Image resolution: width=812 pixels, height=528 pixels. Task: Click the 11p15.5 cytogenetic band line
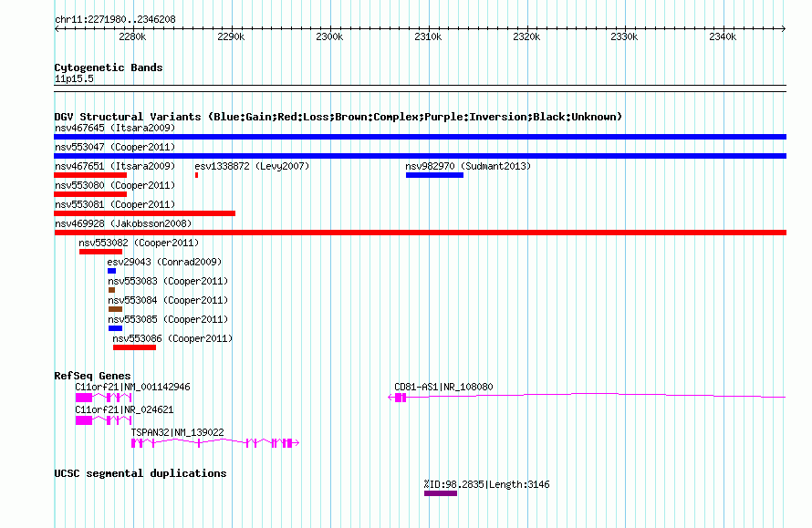pos(420,88)
